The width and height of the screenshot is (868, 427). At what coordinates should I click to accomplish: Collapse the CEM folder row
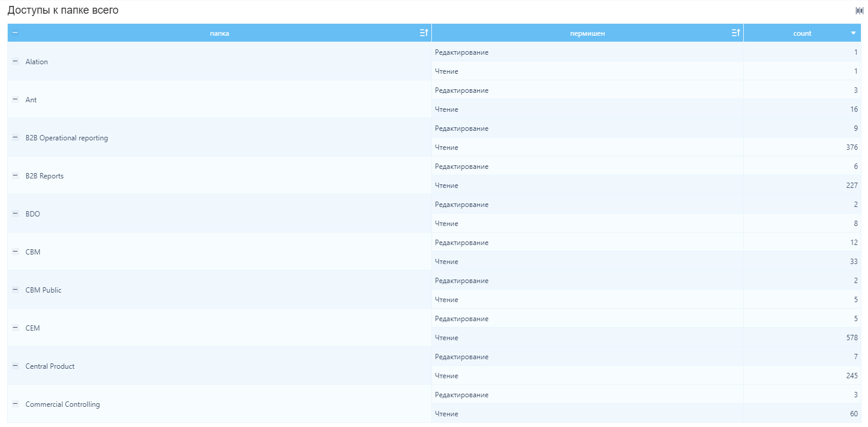coord(15,328)
